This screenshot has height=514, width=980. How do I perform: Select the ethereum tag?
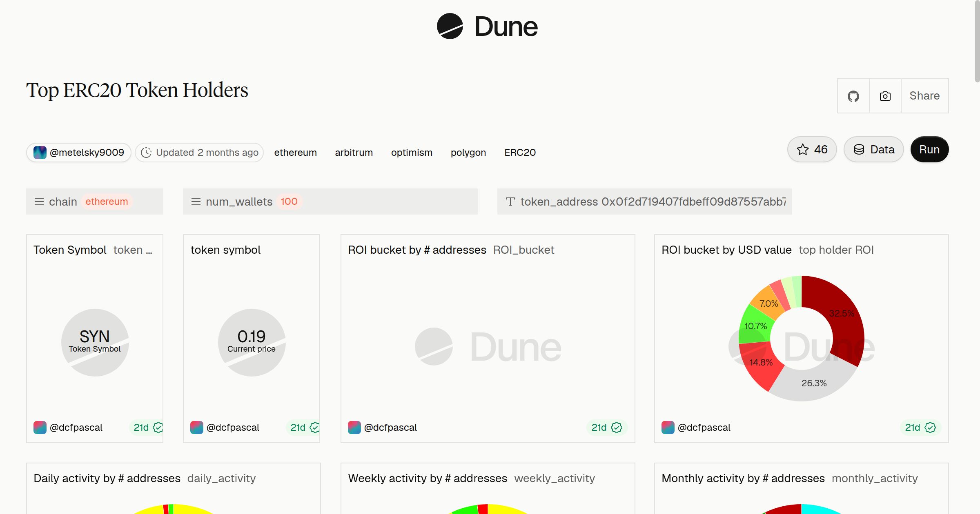(x=295, y=153)
